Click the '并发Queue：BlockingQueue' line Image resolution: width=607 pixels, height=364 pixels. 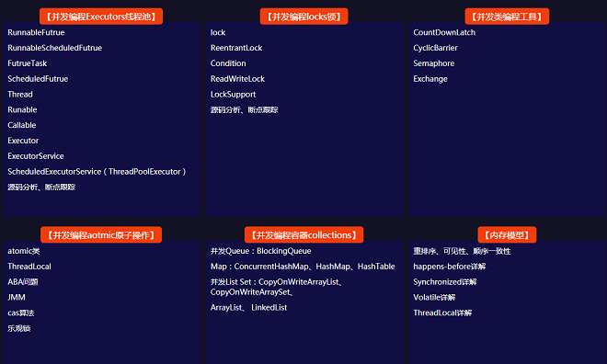(260, 251)
